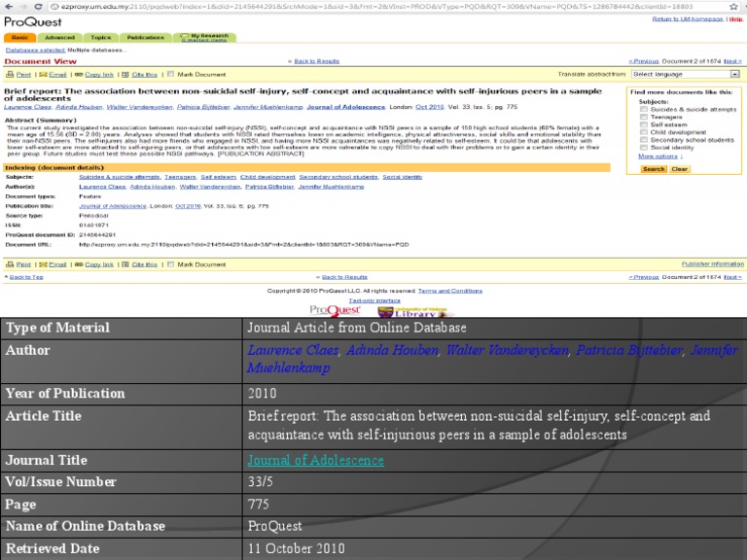Switch to the Advanced tab
The width and height of the screenshot is (747, 560).
click(59, 37)
